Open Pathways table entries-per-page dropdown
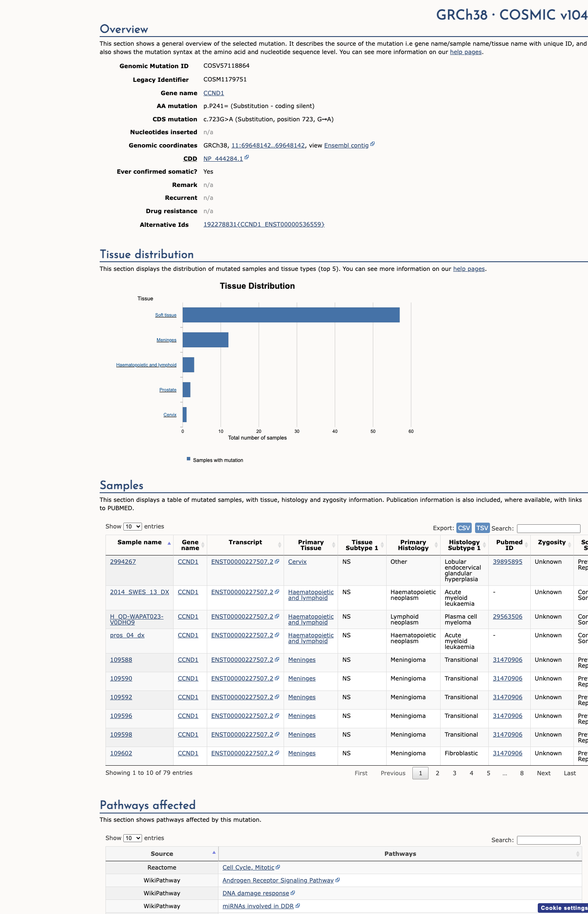The width and height of the screenshot is (588, 914). (x=132, y=838)
